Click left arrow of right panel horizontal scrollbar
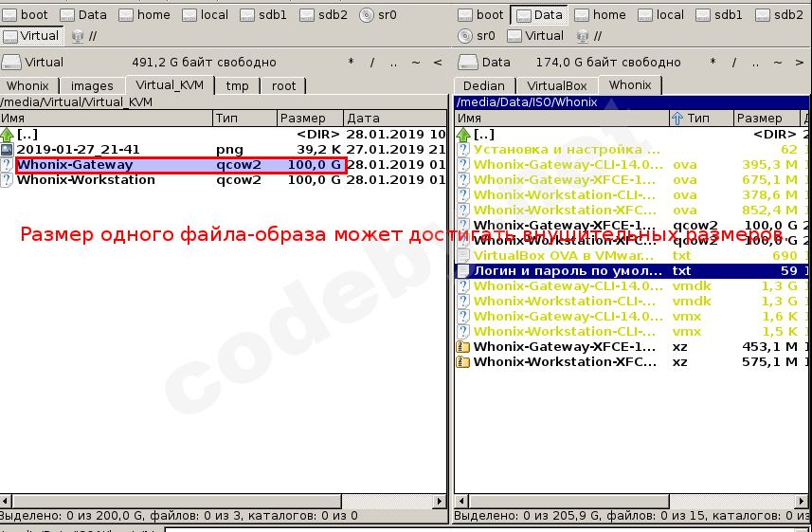The width and height of the screenshot is (812, 532). point(461,501)
